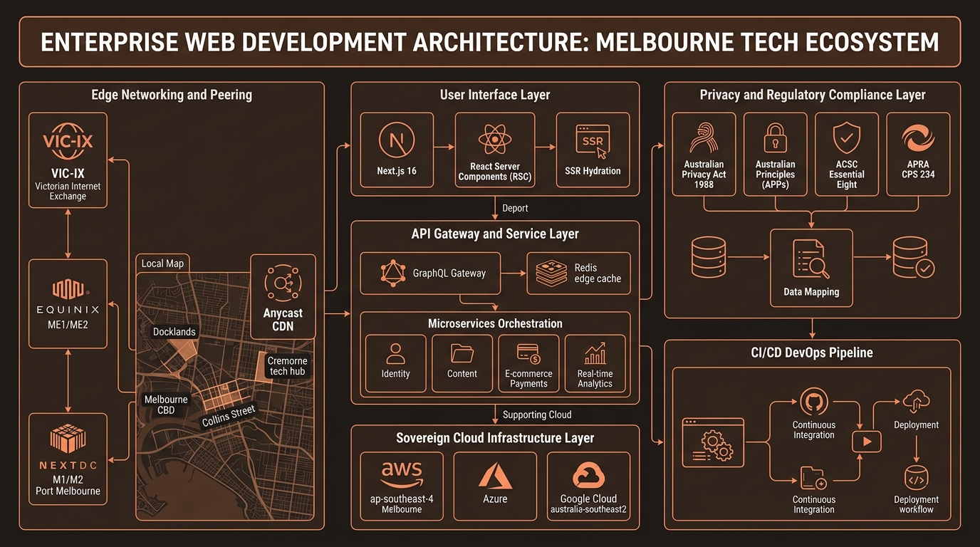Click the Equinix logo icon
This screenshot has width=980, height=547.
[68, 288]
